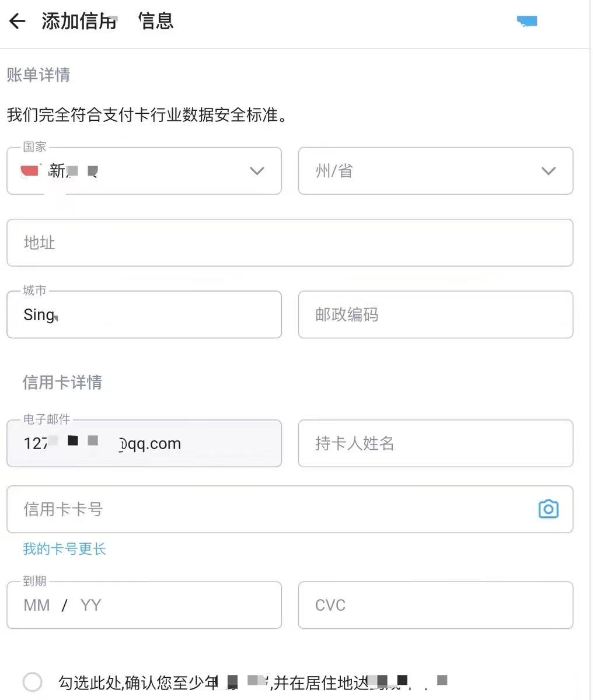Viewport: 593px width, 700px height.
Task: Tap the camera icon to scan card
Action: pos(547,509)
